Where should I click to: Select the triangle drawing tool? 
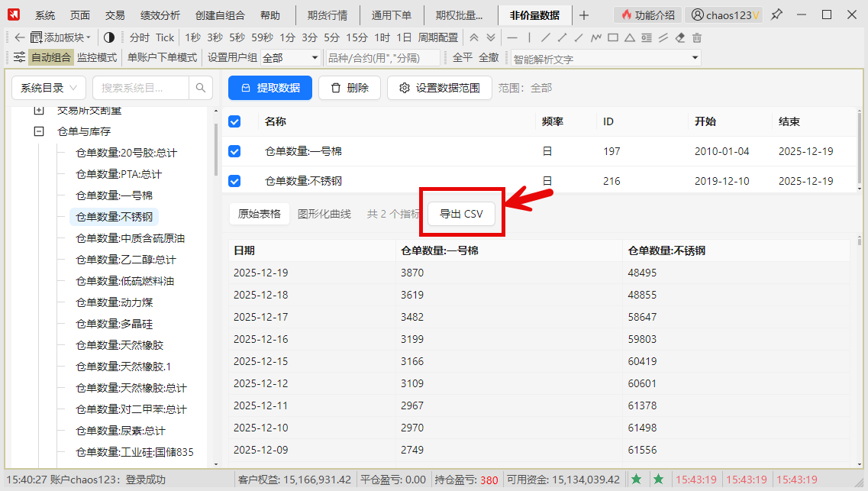click(x=629, y=37)
